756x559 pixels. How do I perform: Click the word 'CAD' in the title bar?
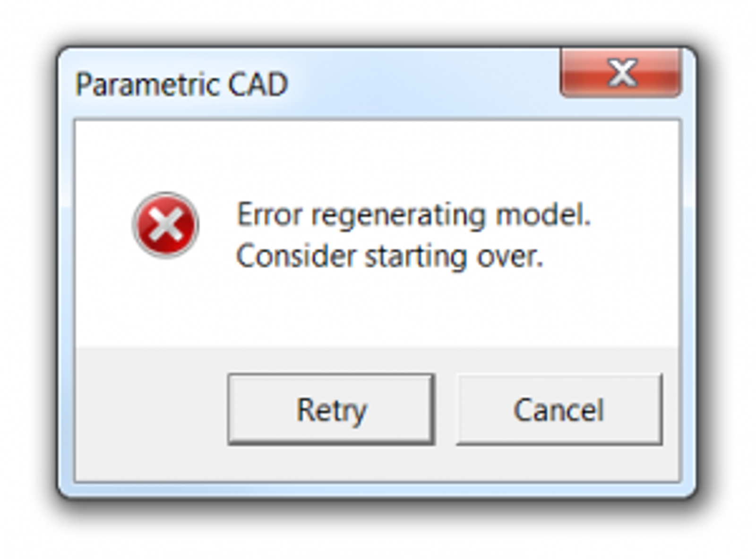pyautogui.click(x=258, y=85)
